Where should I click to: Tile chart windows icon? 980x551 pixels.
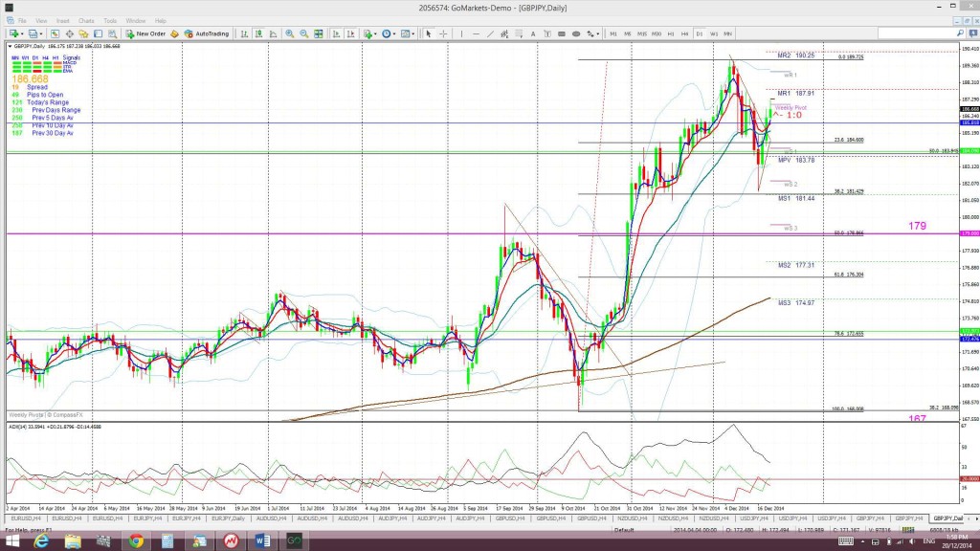(x=318, y=33)
